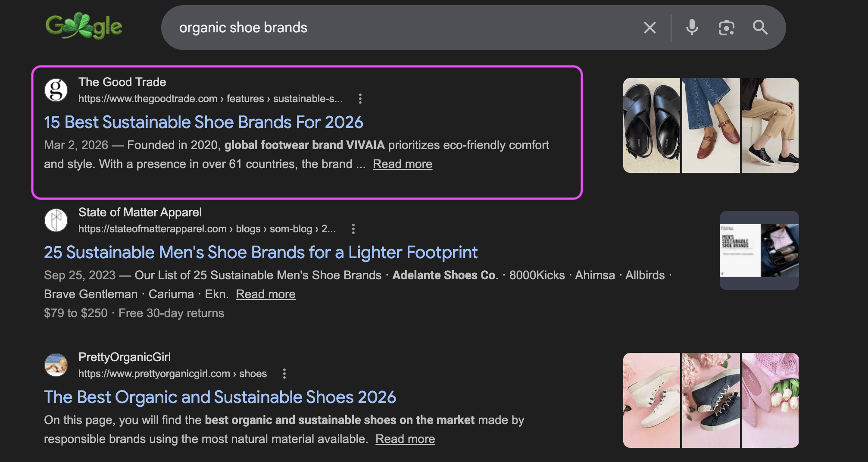The image size is (868, 462).
Task: Click bold 'Adelante Shoes Co.' text
Action: click(x=445, y=275)
